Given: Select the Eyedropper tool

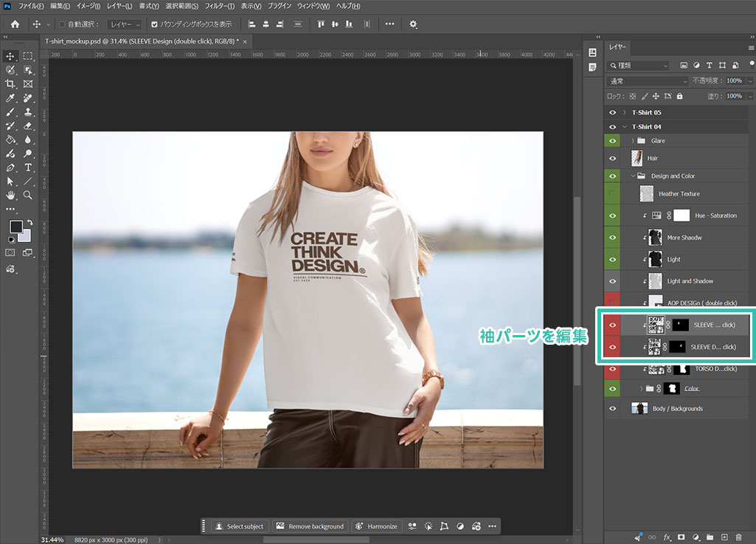Looking at the screenshot, I should [10, 98].
